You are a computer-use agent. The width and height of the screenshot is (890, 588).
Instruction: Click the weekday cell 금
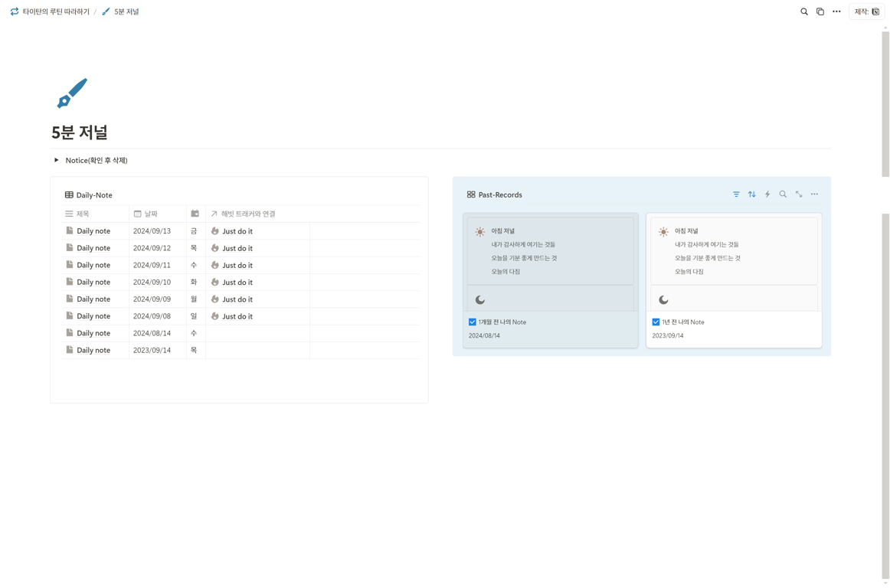tap(196, 231)
